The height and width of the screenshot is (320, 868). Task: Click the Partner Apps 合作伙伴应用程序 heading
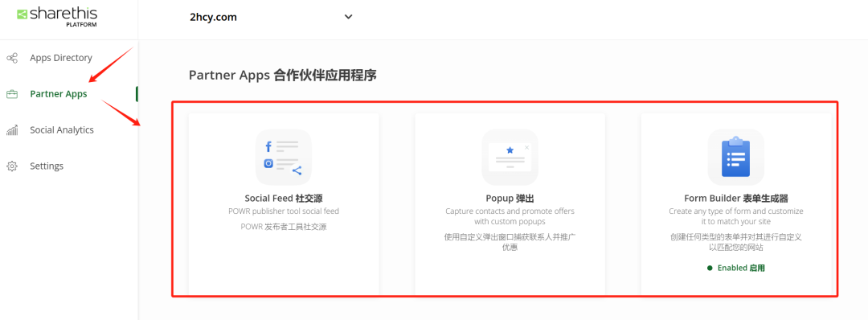pyautogui.click(x=283, y=76)
